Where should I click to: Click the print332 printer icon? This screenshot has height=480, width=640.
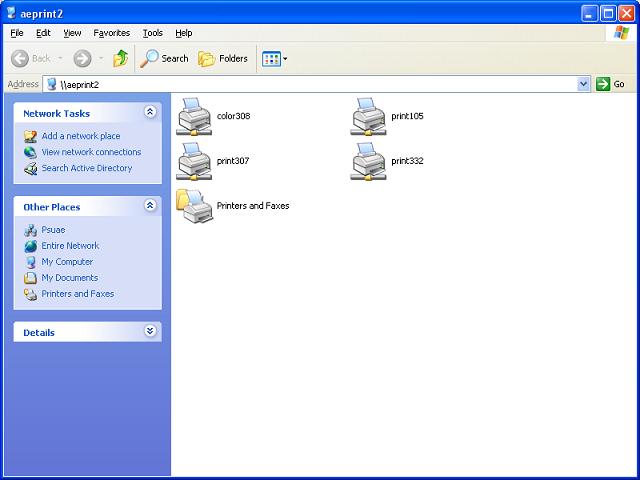point(368,161)
